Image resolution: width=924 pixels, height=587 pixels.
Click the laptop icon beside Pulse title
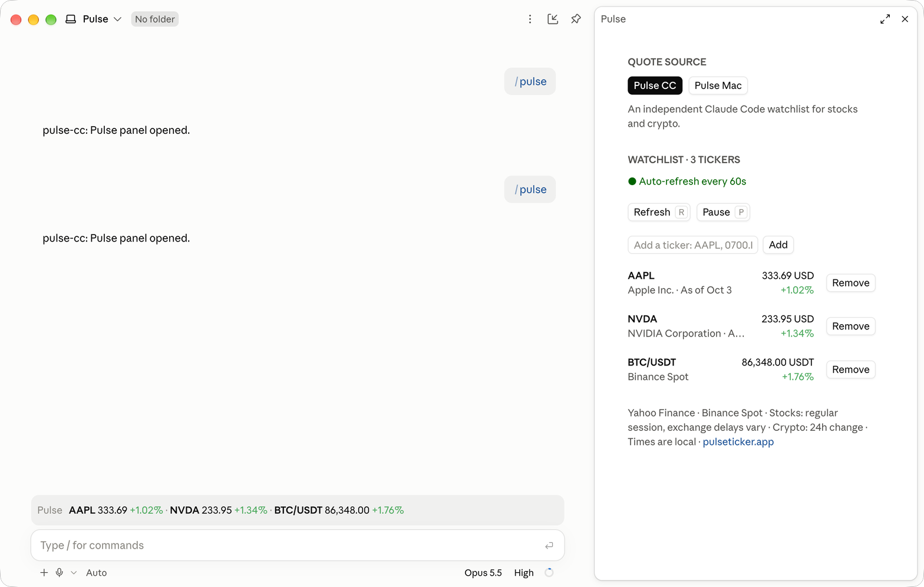[x=71, y=19]
